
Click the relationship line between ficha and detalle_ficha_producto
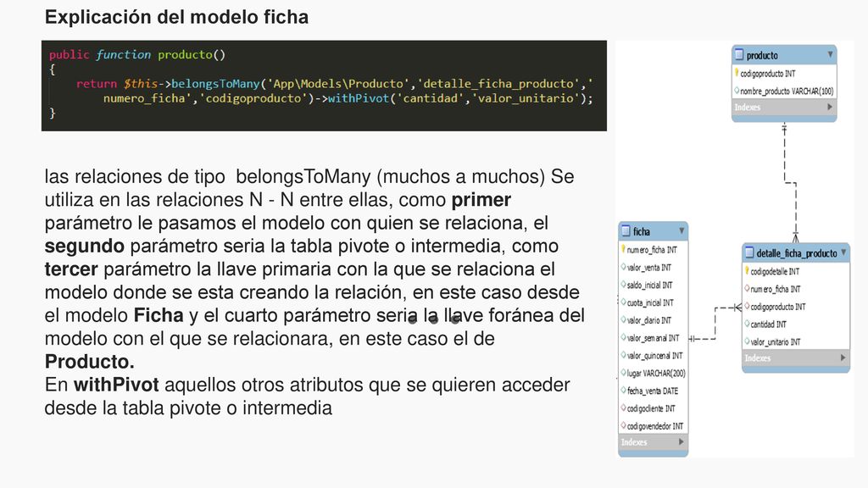pos(715,323)
